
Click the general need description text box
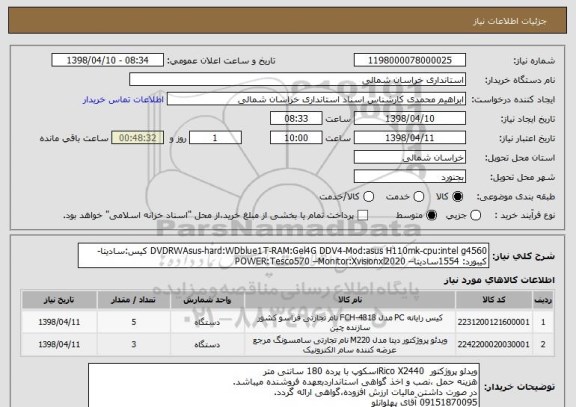click(283, 256)
